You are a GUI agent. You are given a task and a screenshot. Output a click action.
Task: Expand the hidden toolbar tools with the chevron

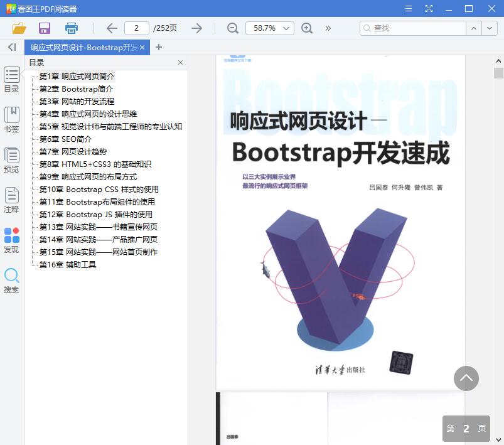[x=328, y=28]
